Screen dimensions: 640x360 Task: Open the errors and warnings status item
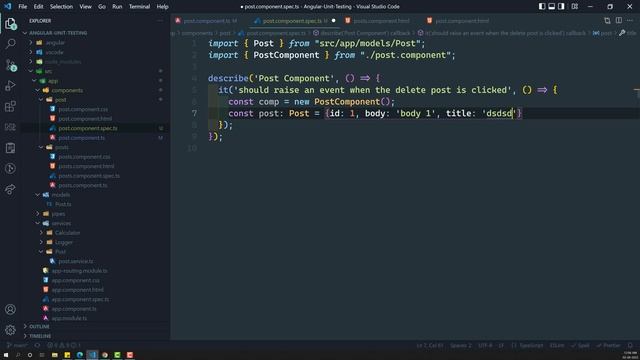tap(64, 345)
